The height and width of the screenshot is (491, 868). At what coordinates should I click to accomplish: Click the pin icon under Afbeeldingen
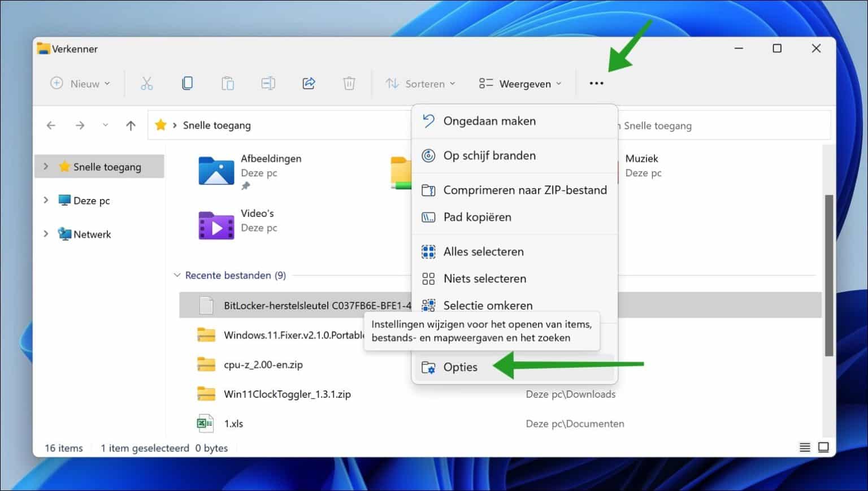pos(245,186)
